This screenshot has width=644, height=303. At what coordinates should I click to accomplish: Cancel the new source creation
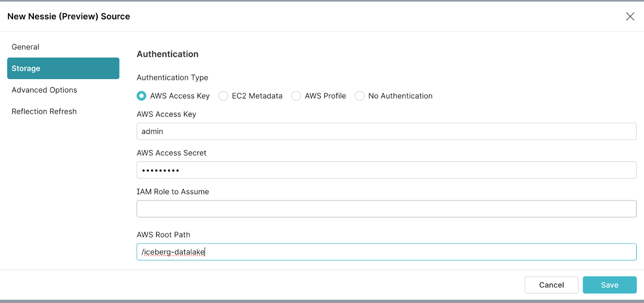click(551, 285)
